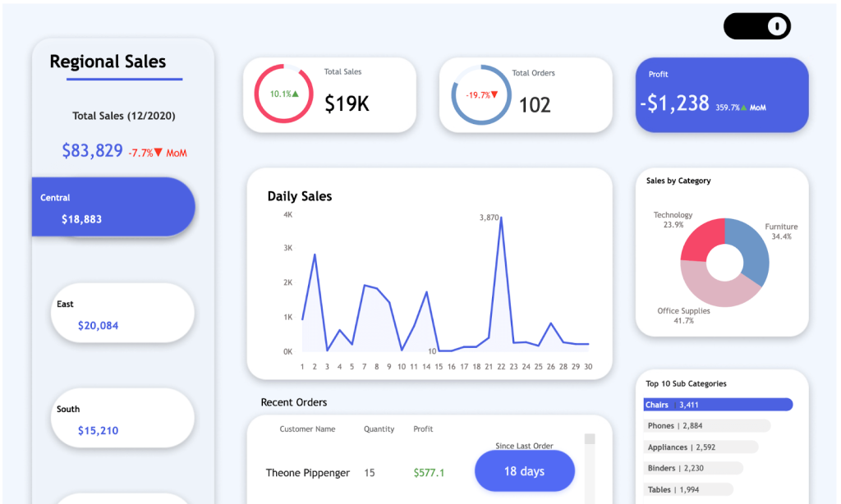Click the quantity value beside Theone Pippenger

pyautogui.click(x=370, y=473)
